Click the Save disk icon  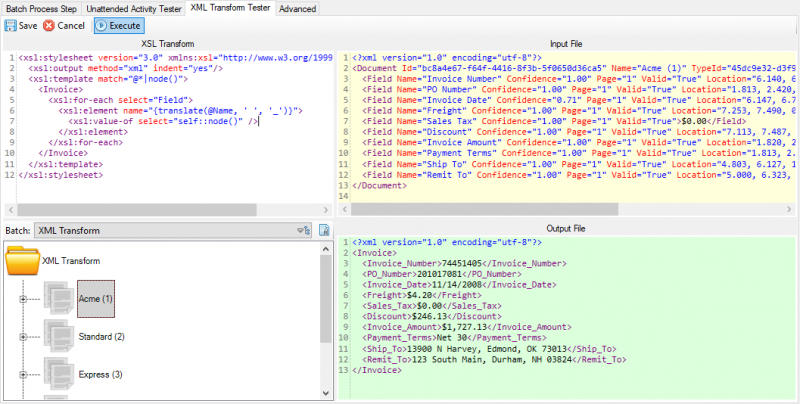[x=11, y=25]
